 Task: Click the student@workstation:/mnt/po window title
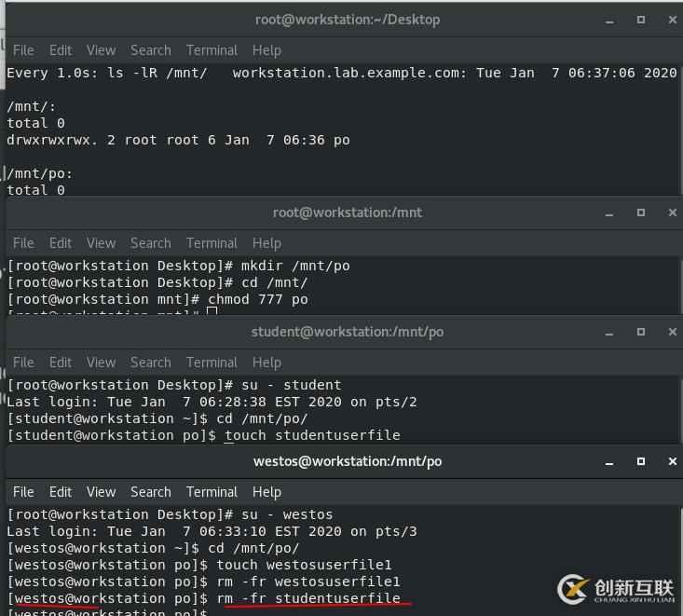pyautogui.click(x=348, y=332)
